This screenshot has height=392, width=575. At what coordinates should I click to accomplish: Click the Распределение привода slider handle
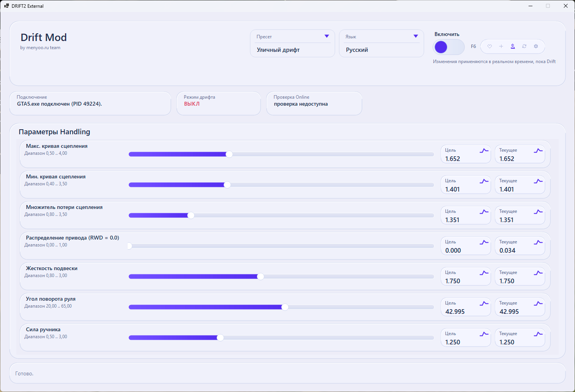pos(130,246)
